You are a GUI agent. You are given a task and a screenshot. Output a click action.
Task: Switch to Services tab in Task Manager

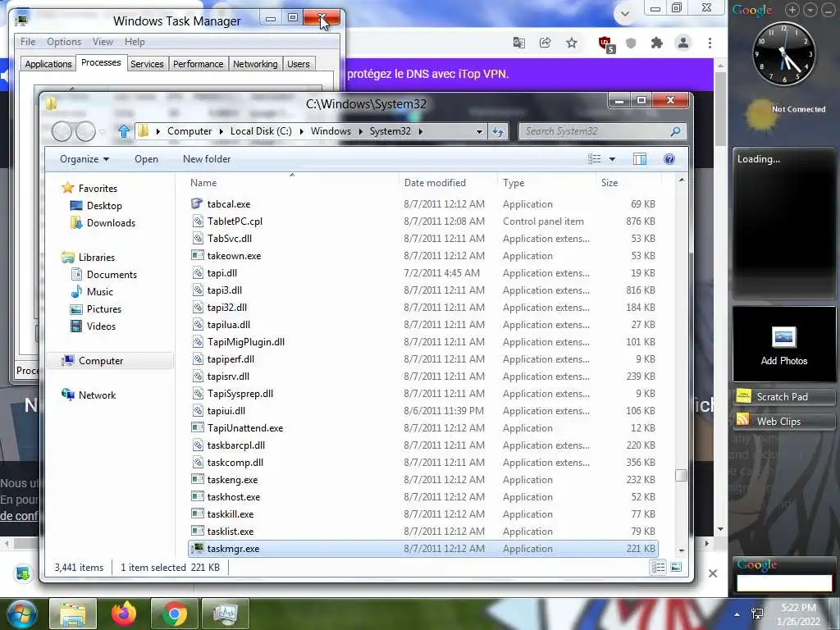(147, 64)
